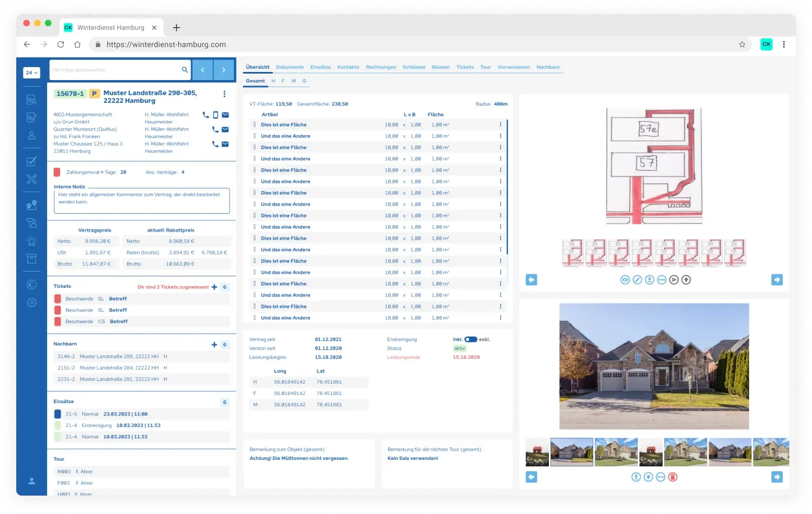This screenshot has height=514, width=812.
Task: Switch to the Dokumente tab
Action: (290, 67)
